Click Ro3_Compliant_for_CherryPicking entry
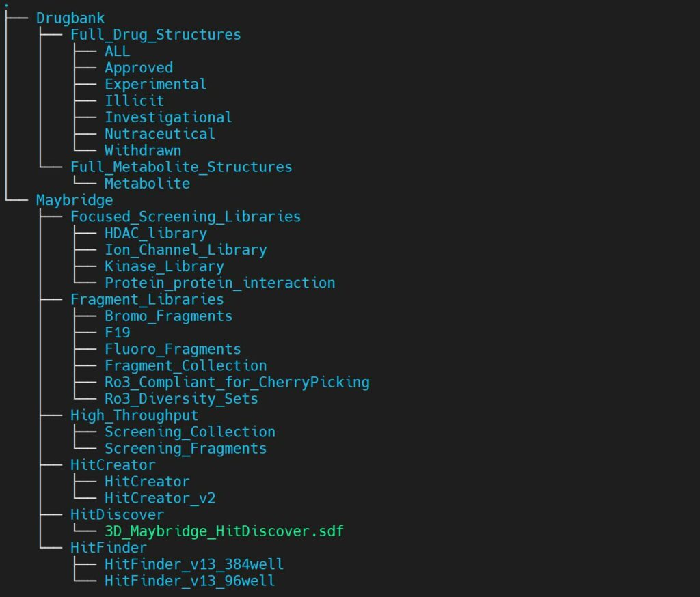This screenshot has height=597, width=700. 237,382
